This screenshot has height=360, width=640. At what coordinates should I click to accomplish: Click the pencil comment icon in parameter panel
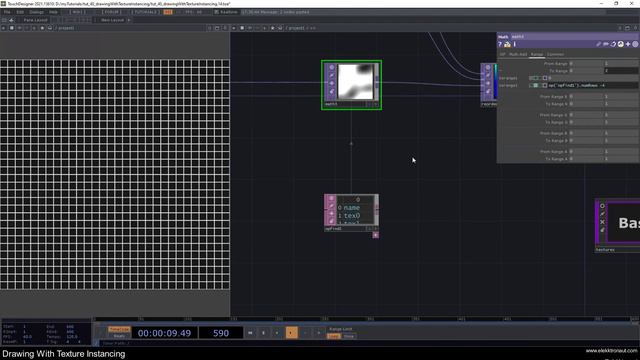click(x=599, y=44)
